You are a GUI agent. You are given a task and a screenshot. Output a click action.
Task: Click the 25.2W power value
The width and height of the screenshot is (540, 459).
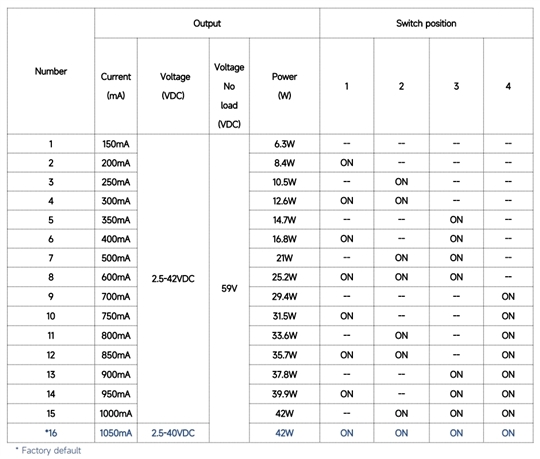click(x=284, y=277)
